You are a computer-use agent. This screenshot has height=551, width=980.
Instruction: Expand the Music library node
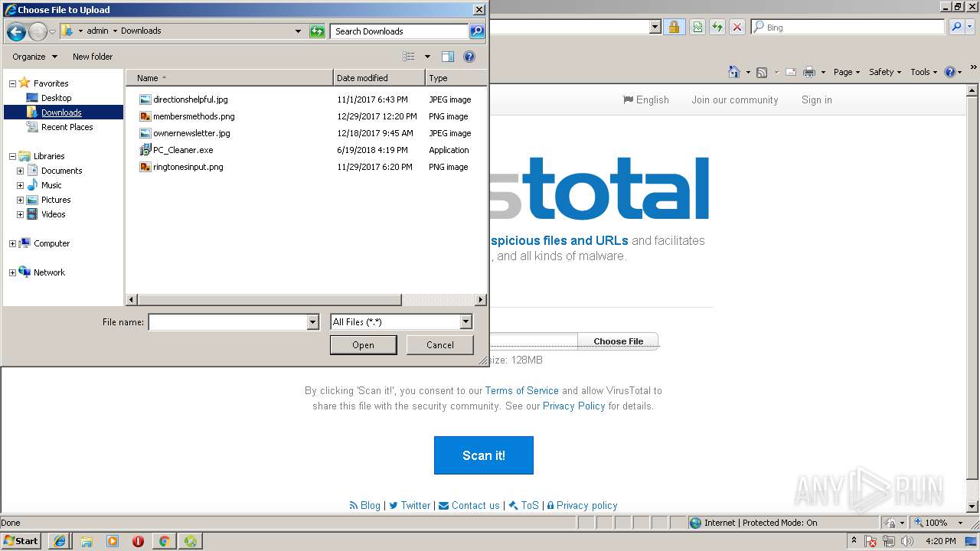20,185
